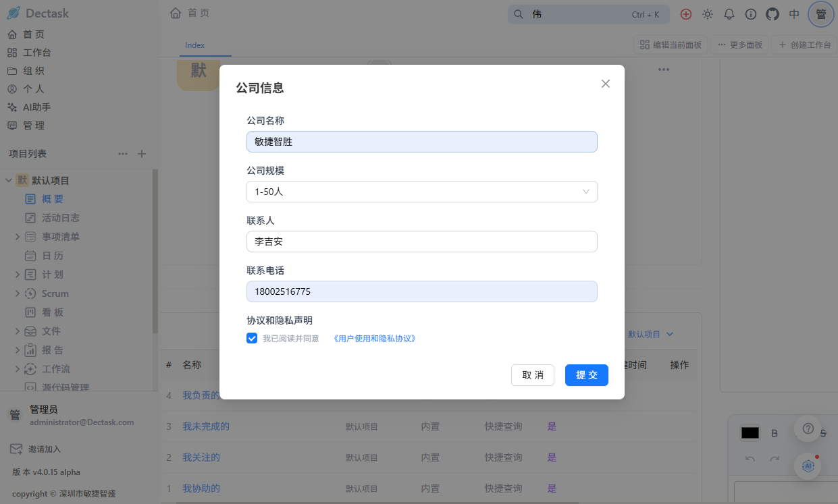This screenshot has height=504, width=838.
Task: Uncheck 我已阅读并同意 checkbox
Action: coord(252,338)
